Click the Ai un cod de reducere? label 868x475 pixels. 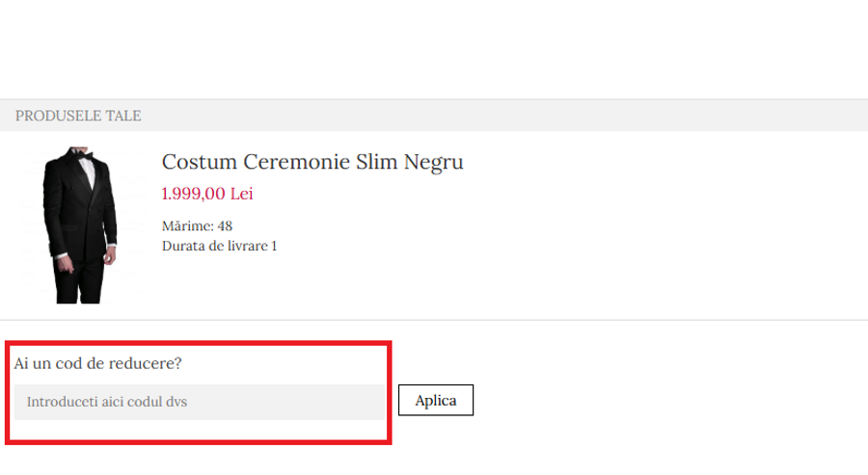pos(98,364)
